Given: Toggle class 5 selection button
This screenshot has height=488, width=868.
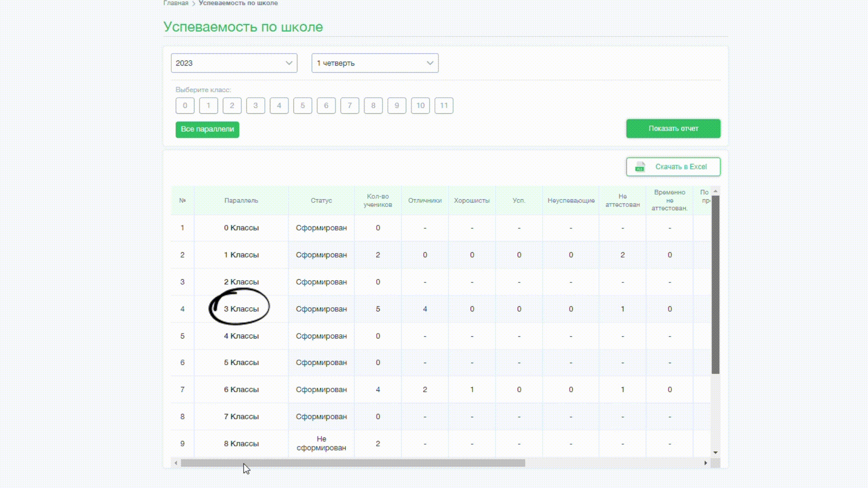Looking at the screenshot, I should pyautogui.click(x=302, y=106).
